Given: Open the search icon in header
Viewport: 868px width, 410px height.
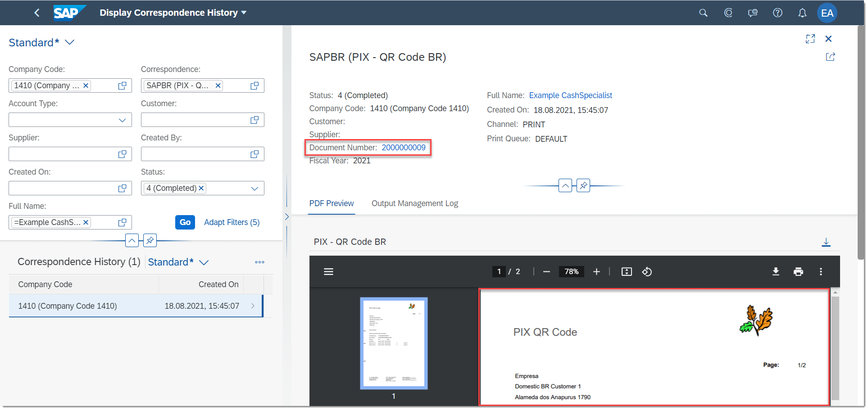Looking at the screenshot, I should (x=703, y=13).
